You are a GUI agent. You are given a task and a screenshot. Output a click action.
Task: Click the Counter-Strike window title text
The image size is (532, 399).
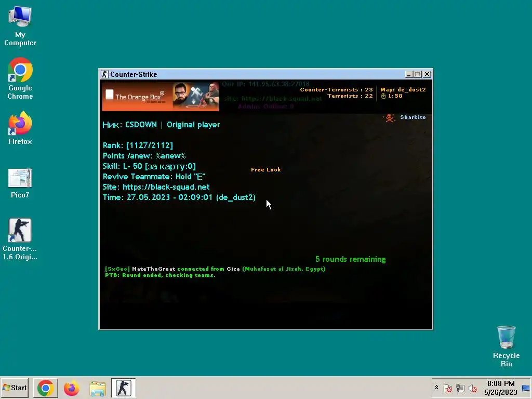point(134,74)
